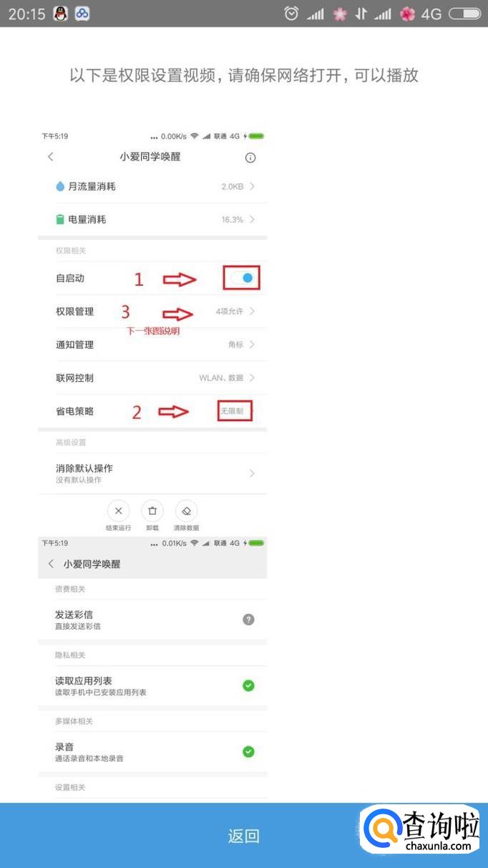The height and width of the screenshot is (868, 488).
Task: Tap the QQ penguin icon in status bar
Action: pos(62,14)
